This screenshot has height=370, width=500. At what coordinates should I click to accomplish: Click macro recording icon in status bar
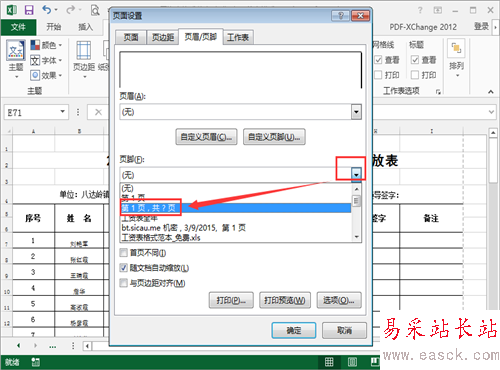click(x=35, y=362)
